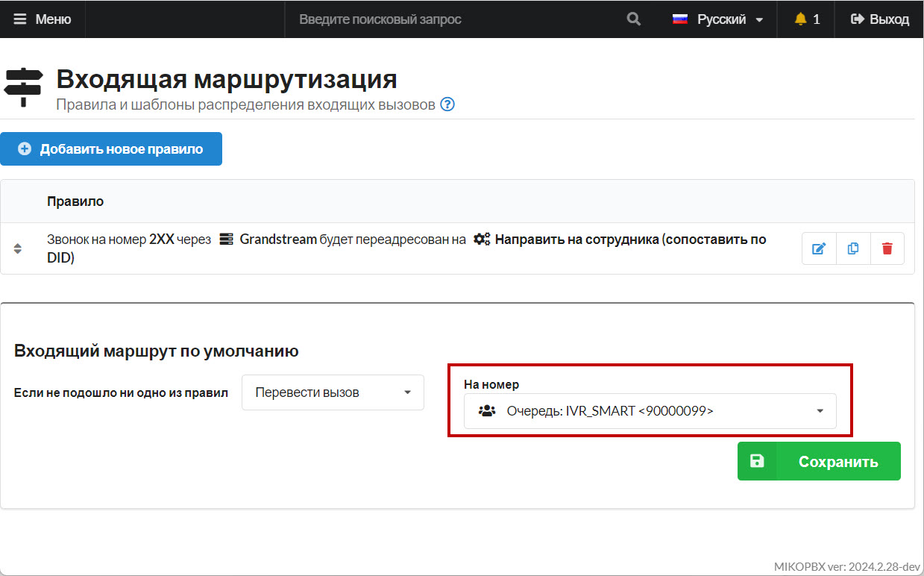Delete the rule with the red trash icon
Image resolution: width=924 pixels, height=576 pixels.
pos(887,248)
